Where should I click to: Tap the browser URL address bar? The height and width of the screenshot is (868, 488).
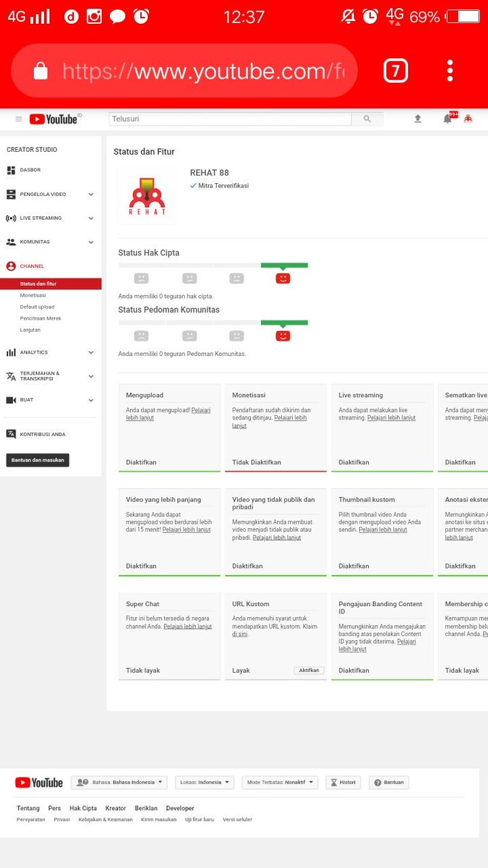(x=184, y=71)
